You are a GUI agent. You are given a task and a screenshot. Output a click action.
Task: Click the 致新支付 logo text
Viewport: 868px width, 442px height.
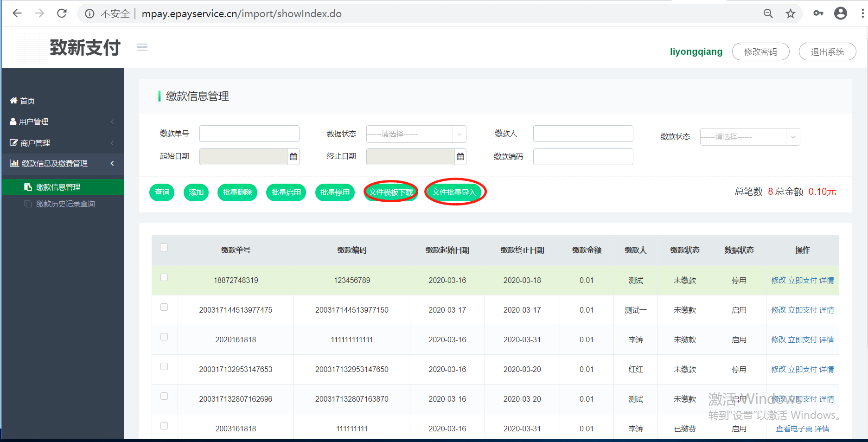click(x=85, y=47)
